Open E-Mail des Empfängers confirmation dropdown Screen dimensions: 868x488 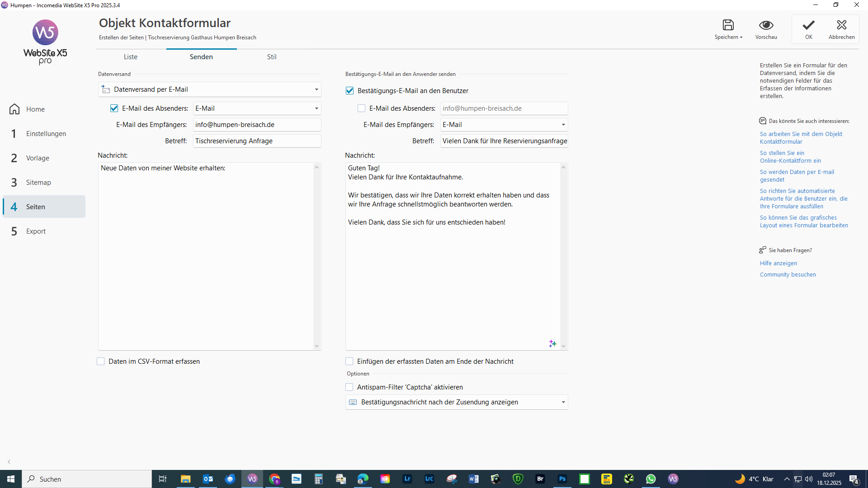click(x=563, y=125)
